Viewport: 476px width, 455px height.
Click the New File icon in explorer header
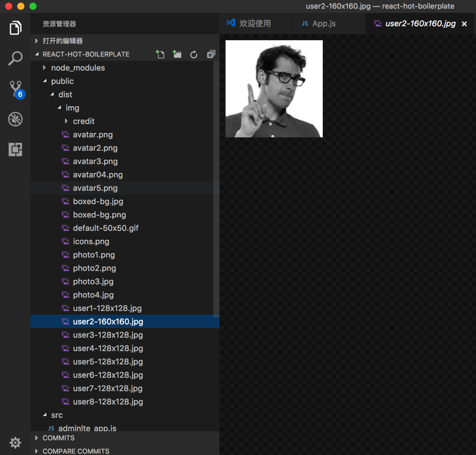pos(160,54)
